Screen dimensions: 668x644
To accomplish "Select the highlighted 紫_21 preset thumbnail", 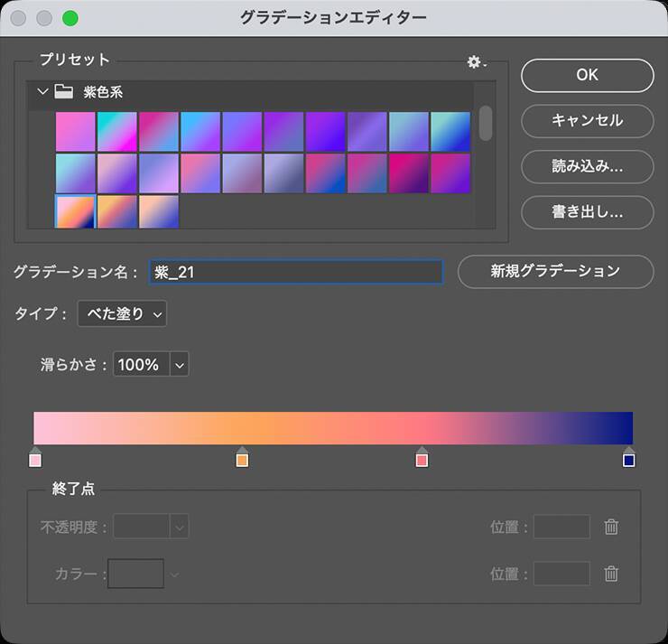I will [x=76, y=212].
